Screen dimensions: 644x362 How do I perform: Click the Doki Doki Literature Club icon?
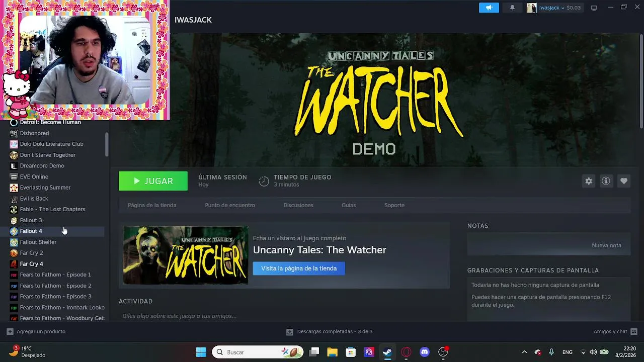pyautogui.click(x=14, y=144)
